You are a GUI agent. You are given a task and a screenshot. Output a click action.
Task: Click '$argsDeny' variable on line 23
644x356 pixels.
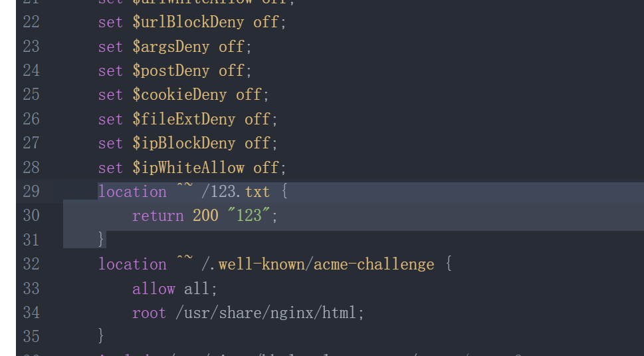click(171, 47)
